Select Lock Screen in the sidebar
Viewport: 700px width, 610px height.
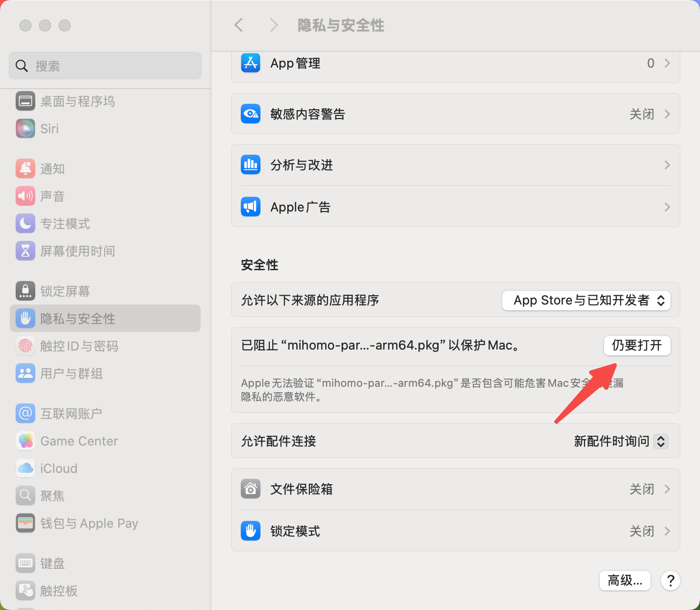pos(65,291)
